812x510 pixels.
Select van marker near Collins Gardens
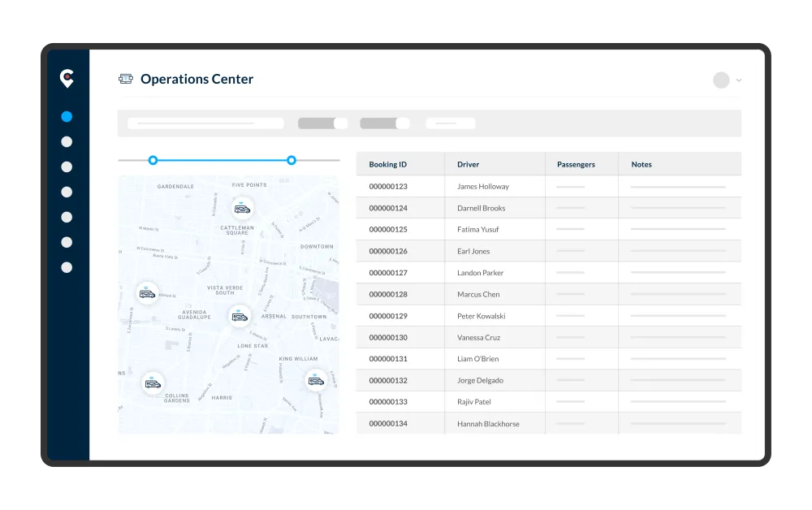click(153, 383)
